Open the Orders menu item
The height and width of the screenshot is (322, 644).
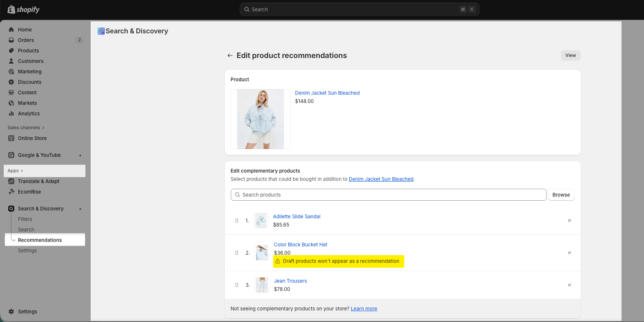[x=26, y=40]
